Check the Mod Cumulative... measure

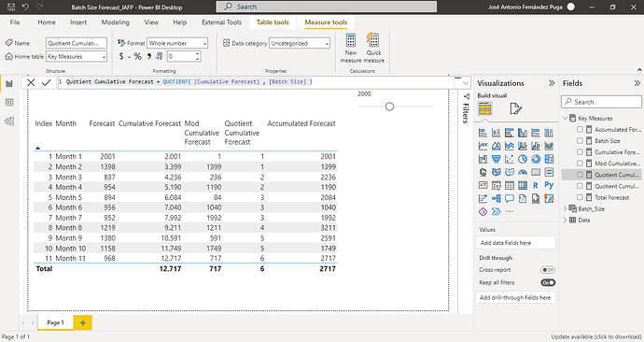pyautogui.click(x=580, y=164)
